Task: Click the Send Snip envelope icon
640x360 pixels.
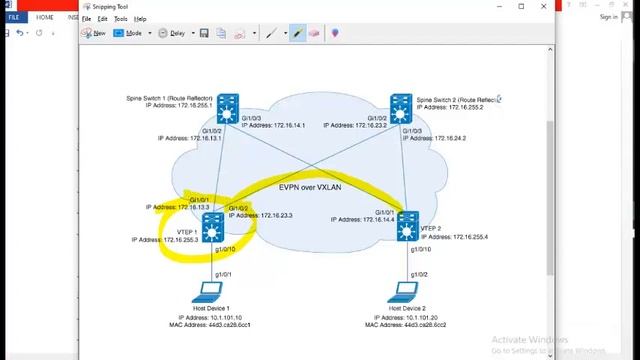Action: (240, 33)
